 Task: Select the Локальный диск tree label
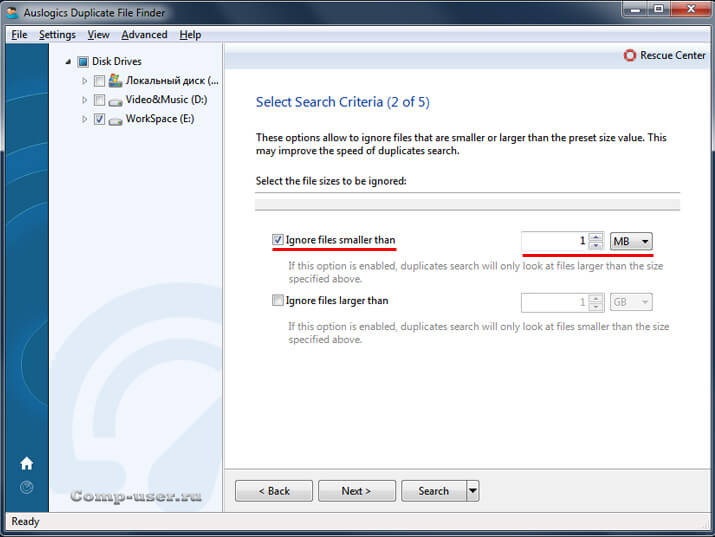pyautogui.click(x=172, y=81)
